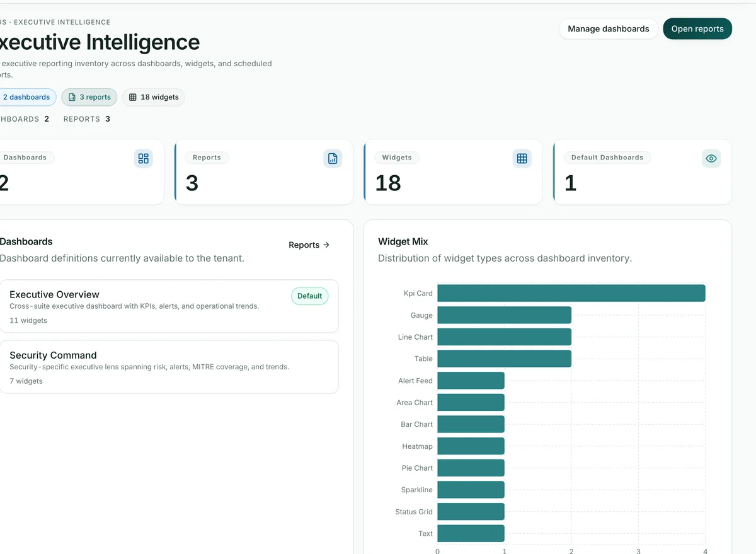Viewport: 756px width, 554px height.
Task: Click the Kpi Card bar in Widget Mix
Action: 571,293
